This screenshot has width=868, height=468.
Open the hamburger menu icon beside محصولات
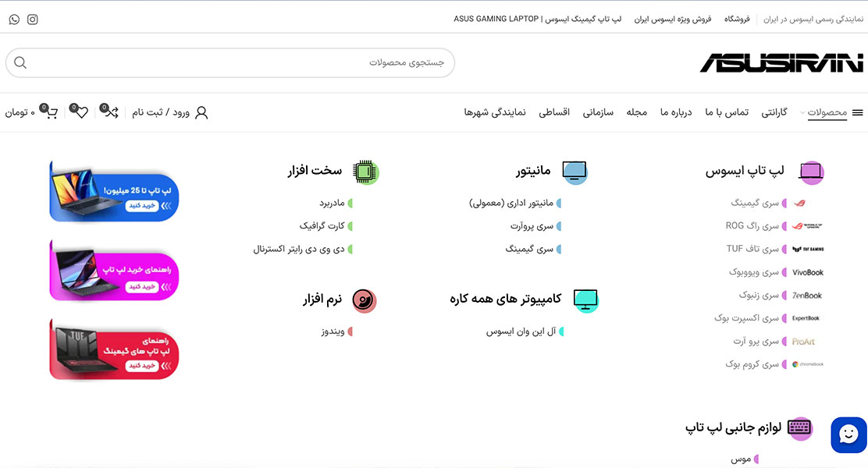tap(858, 113)
